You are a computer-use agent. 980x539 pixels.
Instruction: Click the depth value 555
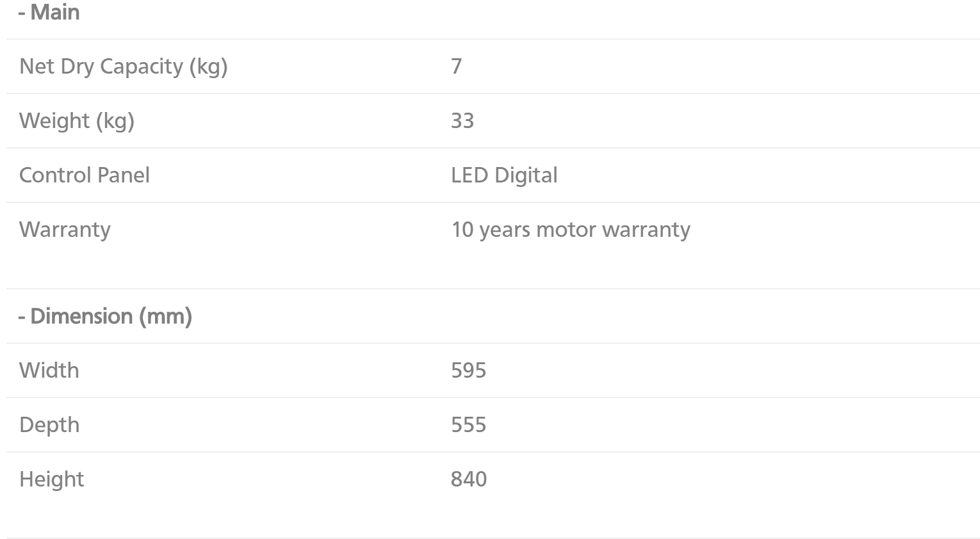469,424
